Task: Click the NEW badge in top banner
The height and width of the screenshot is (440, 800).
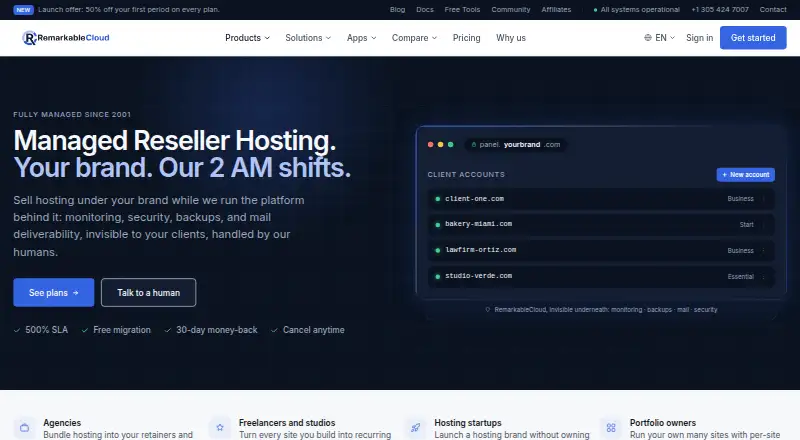Action: 23,10
